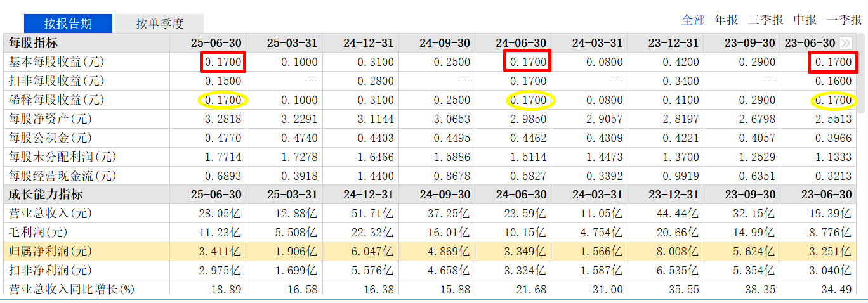Click the 0.3966 每股公积金 value
Viewport: 868px width, 303px height.
point(833,138)
